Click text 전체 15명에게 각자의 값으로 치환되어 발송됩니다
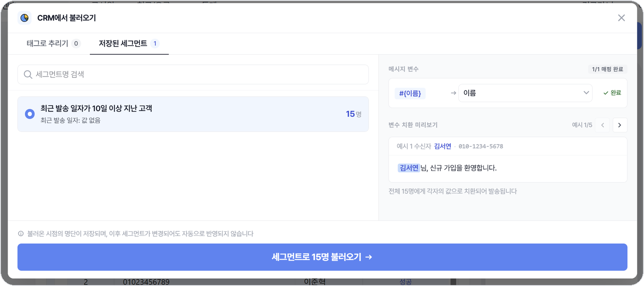The height and width of the screenshot is (286, 644). point(453,191)
